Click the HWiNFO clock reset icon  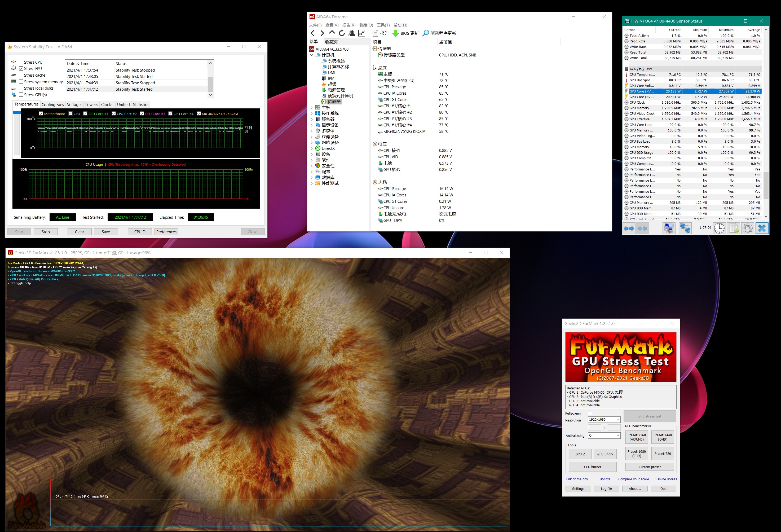pos(719,228)
